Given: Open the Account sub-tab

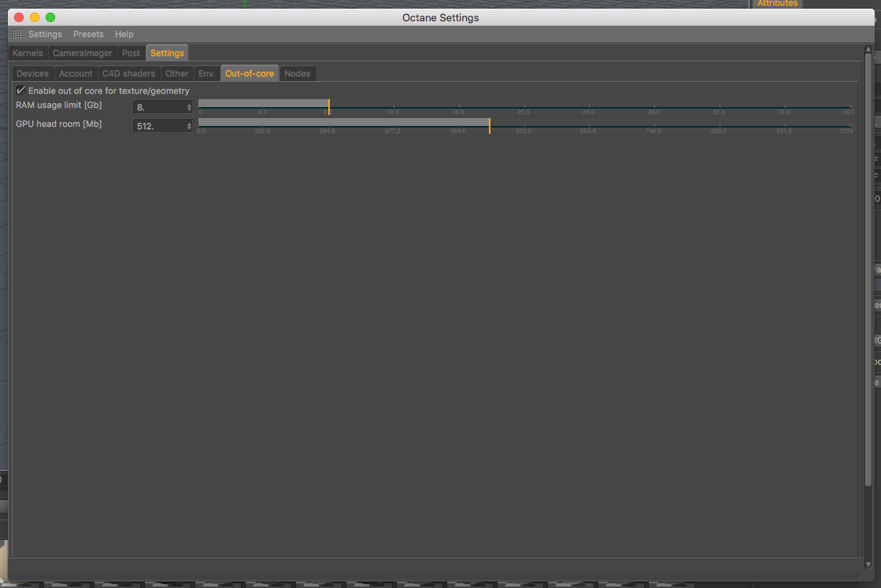Looking at the screenshot, I should [76, 73].
